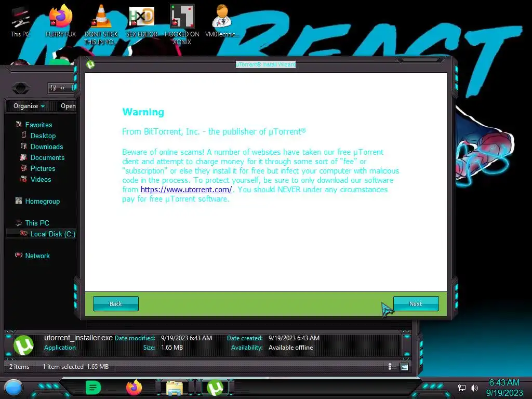Screen dimensions: 532x399
Task: Click the Size value 1.65 MB
Action: pos(171,348)
